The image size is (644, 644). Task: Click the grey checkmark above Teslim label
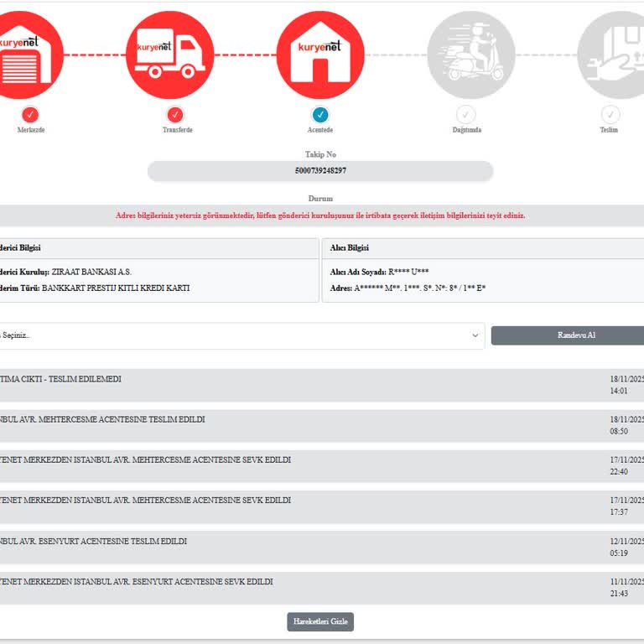click(610, 115)
